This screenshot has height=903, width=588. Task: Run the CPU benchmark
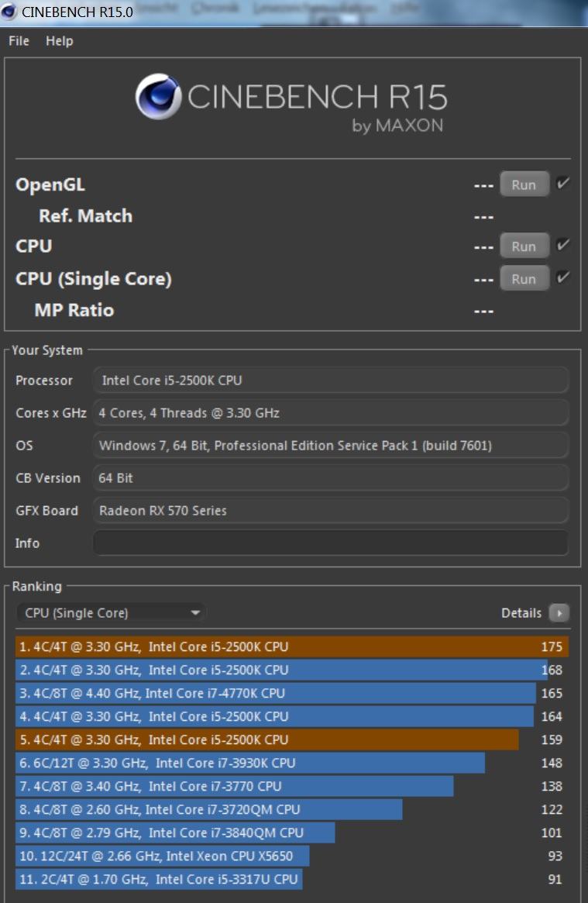(524, 246)
